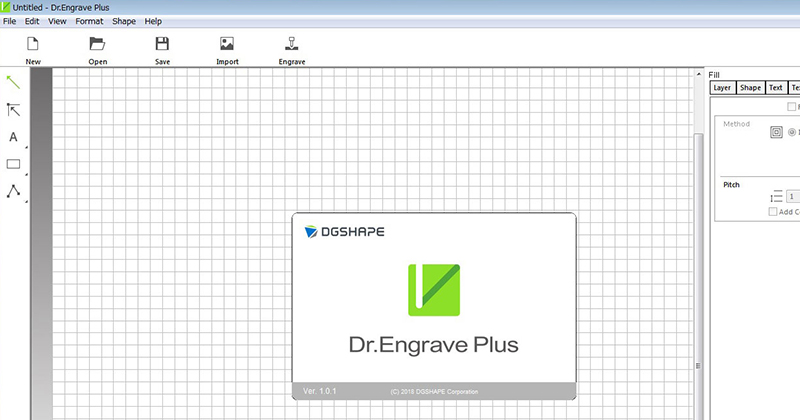
Task: Click the Pitch value input field
Action: (792, 198)
